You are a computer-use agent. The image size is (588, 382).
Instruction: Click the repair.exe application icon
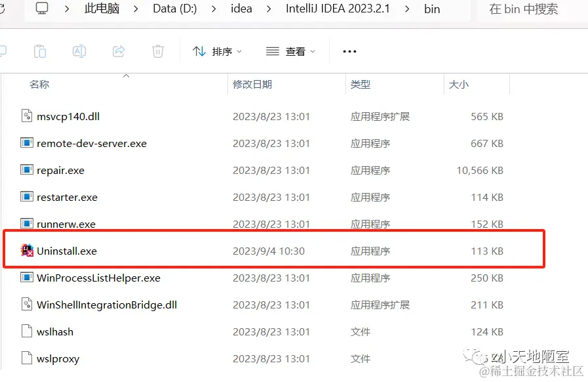click(x=27, y=170)
